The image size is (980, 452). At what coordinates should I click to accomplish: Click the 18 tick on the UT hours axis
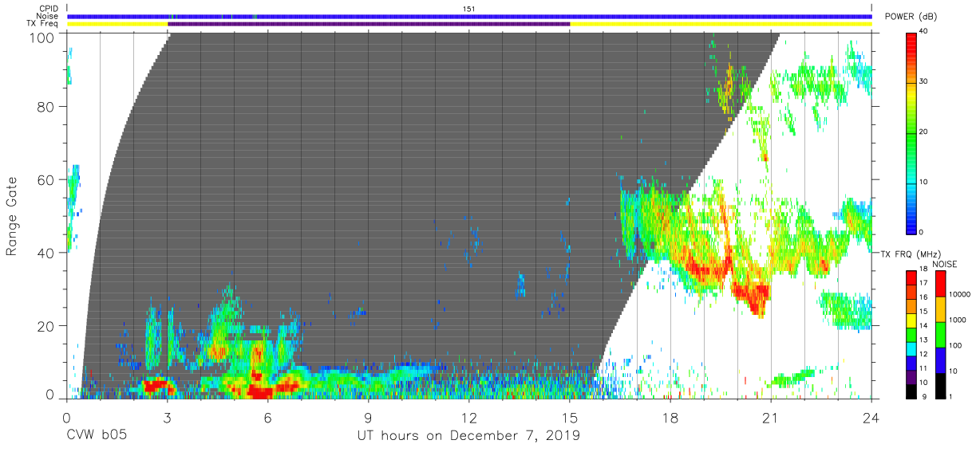(x=670, y=416)
